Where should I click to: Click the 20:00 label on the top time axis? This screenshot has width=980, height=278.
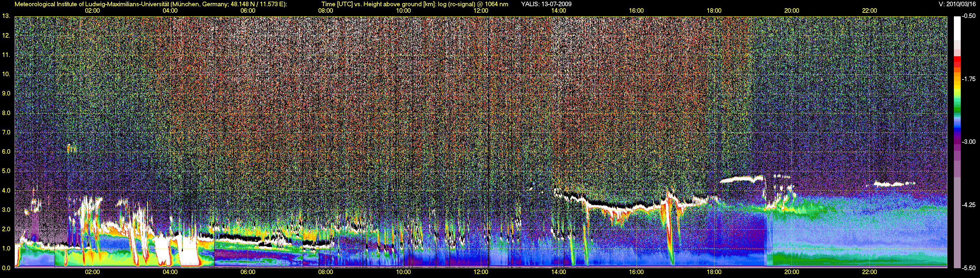coord(792,11)
